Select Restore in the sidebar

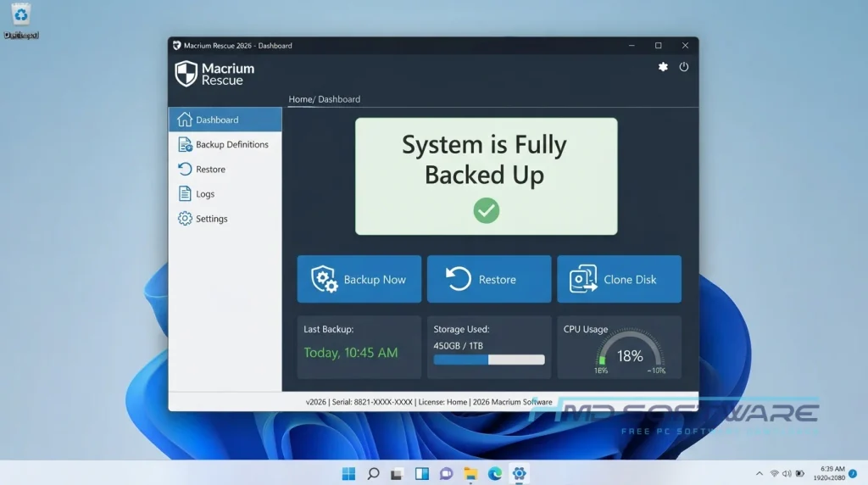click(x=225, y=169)
